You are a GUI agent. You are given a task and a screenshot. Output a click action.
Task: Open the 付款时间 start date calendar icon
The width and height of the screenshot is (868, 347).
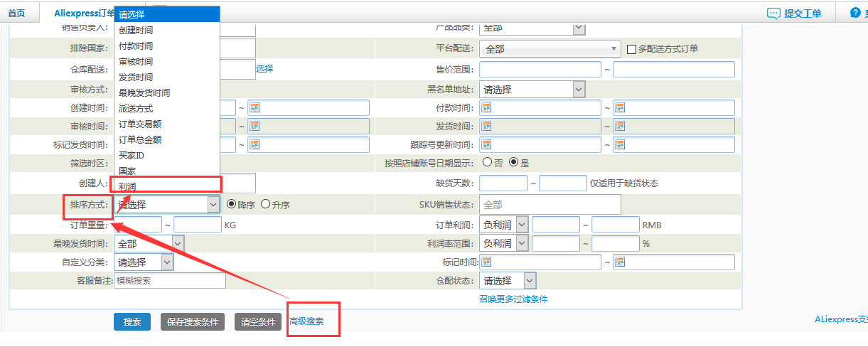click(x=486, y=107)
